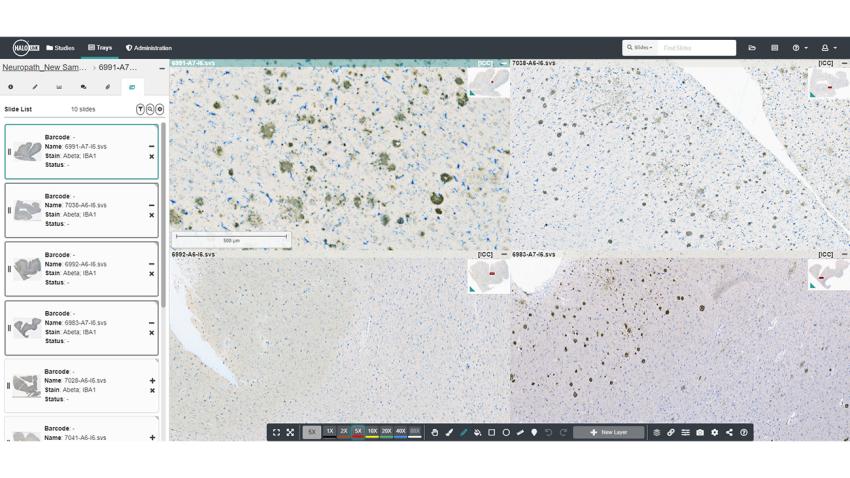Set the magnification to 10X
The image size is (850, 478).
(x=372, y=432)
